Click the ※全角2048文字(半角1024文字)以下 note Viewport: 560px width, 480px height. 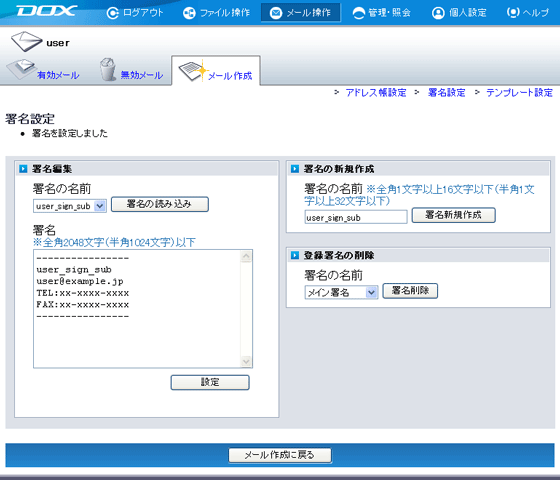114,243
